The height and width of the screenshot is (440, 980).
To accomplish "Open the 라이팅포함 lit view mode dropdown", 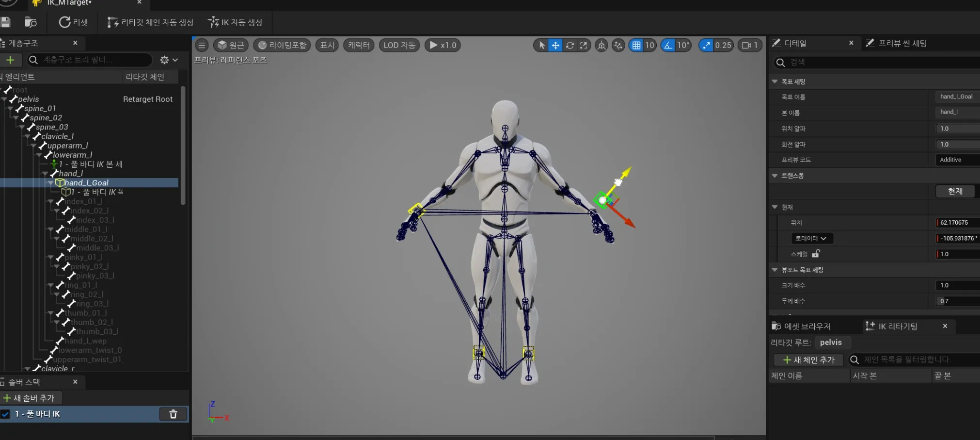I will 283,45.
